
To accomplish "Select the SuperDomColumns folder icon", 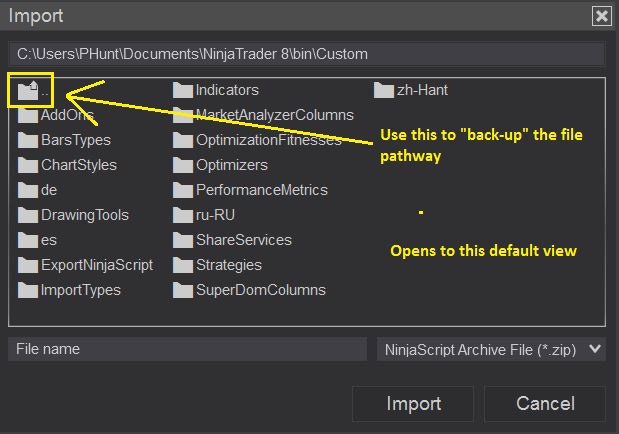I will click(x=182, y=290).
